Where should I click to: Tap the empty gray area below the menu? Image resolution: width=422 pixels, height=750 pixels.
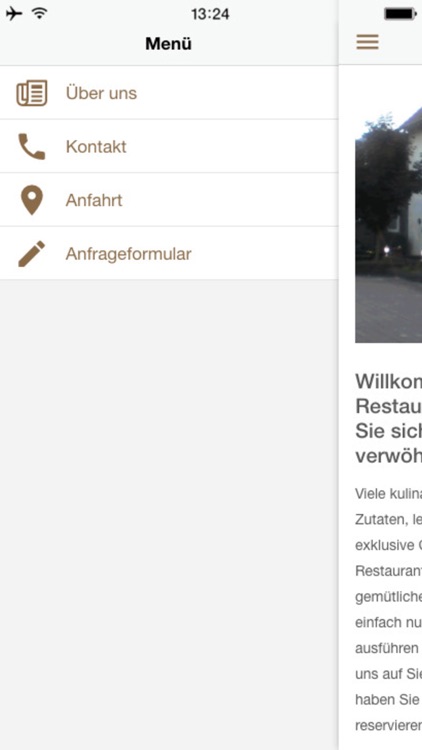coord(169,515)
